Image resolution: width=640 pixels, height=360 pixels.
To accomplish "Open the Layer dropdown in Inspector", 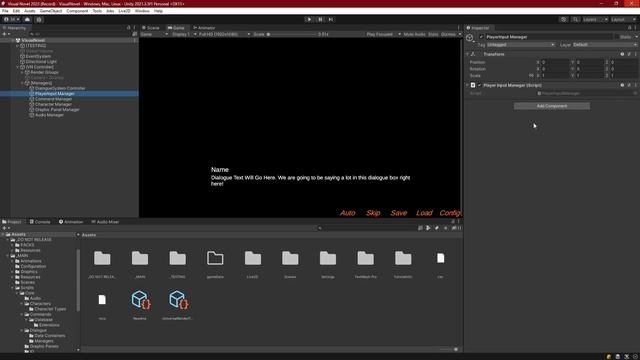I will tap(604, 44).
